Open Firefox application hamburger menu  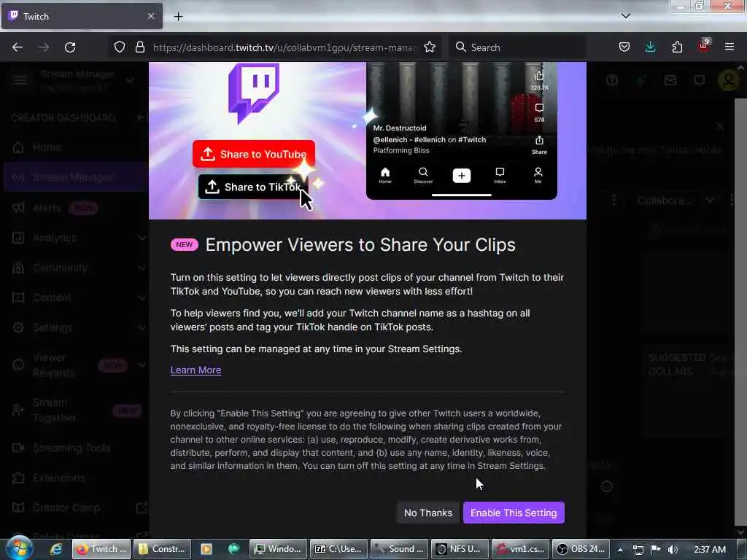(729, 47)
